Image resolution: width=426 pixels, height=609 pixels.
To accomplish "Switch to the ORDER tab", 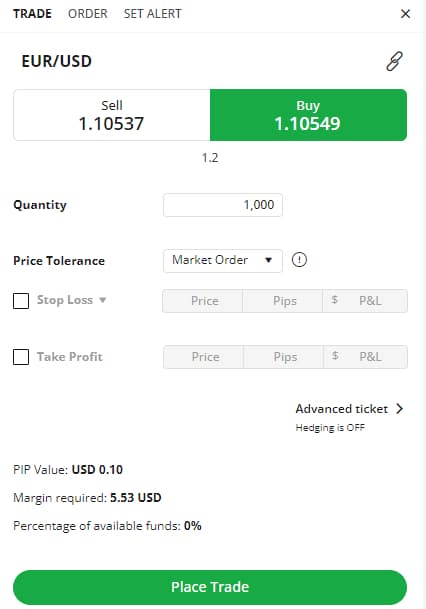I will [x=88, y=14].
